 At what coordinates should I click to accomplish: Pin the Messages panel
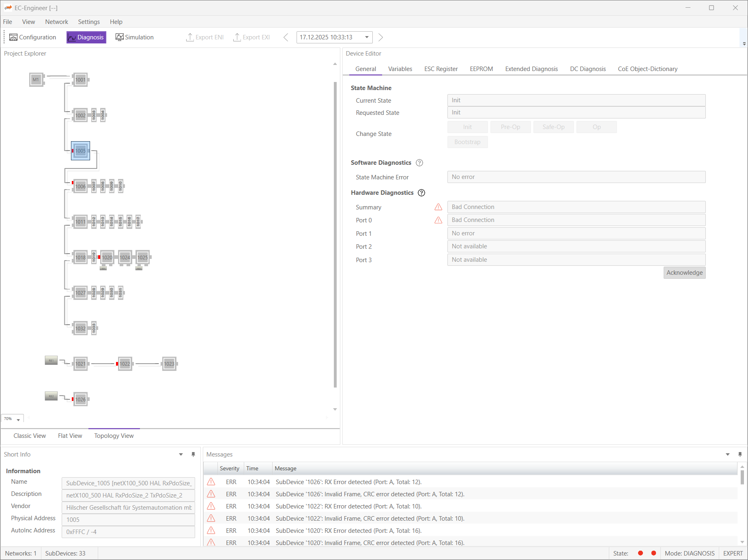tap(740, 454)
